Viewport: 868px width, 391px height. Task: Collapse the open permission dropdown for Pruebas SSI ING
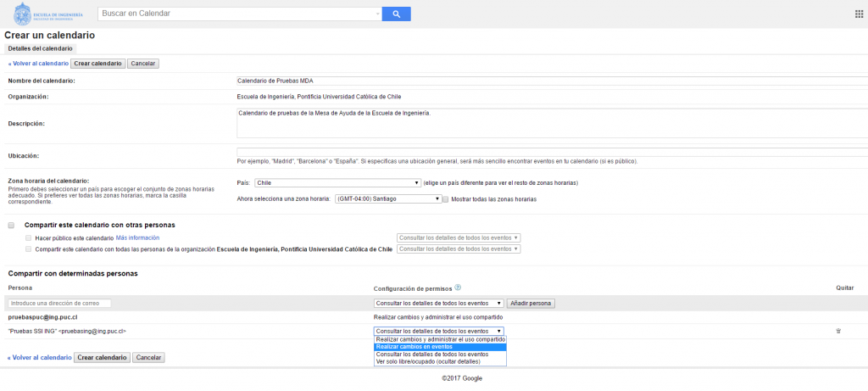pos(438,331)
